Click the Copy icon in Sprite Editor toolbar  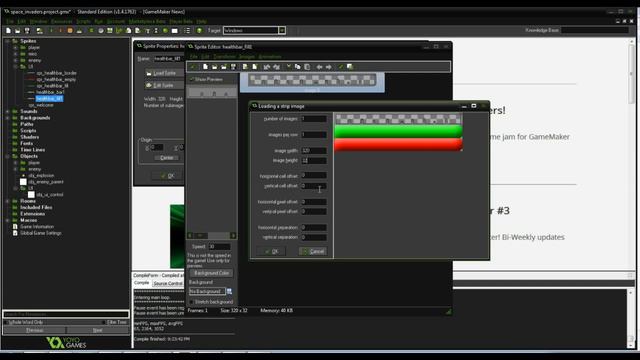[x=298, y=67]
